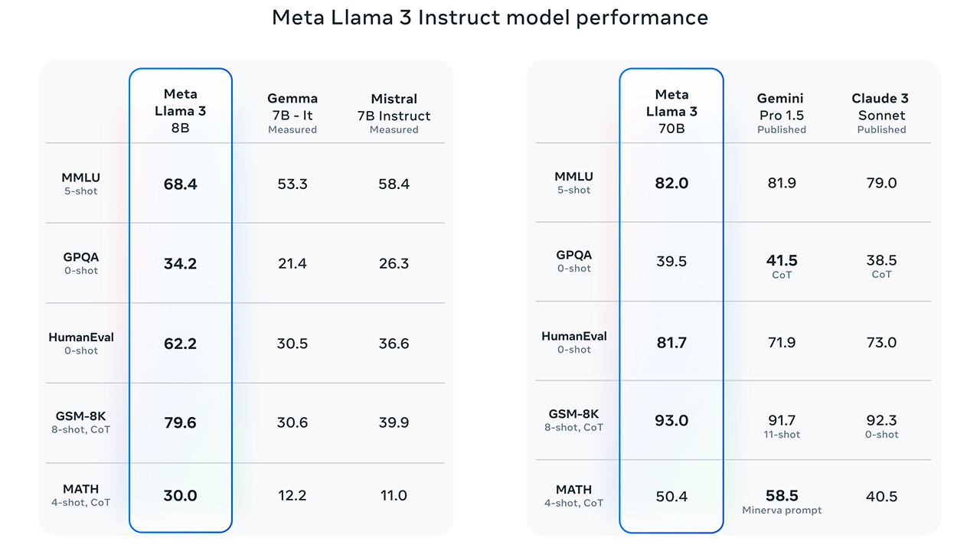Select Gemini's 41.5 CoT GPQA score
The height and width of the screenshot is (551, 980).
tap(782, 261)
